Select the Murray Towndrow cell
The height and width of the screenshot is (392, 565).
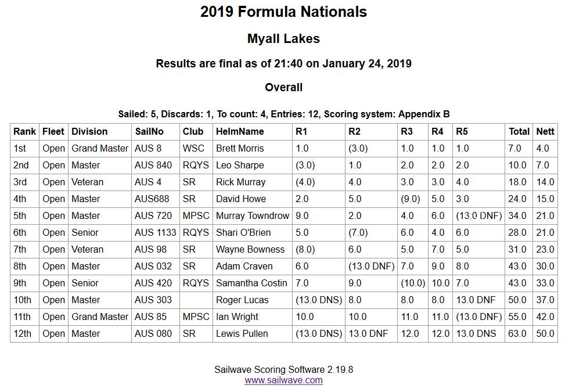click(252, 216)
